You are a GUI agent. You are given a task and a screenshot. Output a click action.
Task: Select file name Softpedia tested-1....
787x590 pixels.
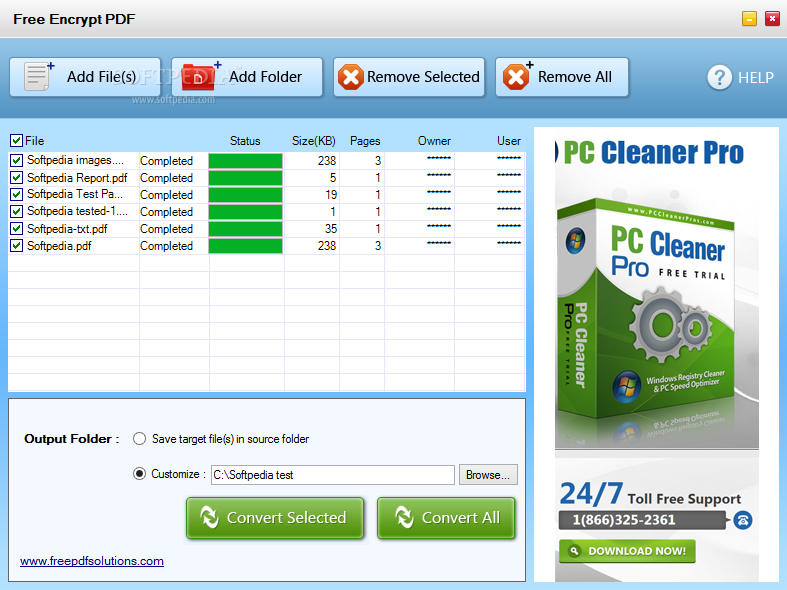click(x=77, y=211)
